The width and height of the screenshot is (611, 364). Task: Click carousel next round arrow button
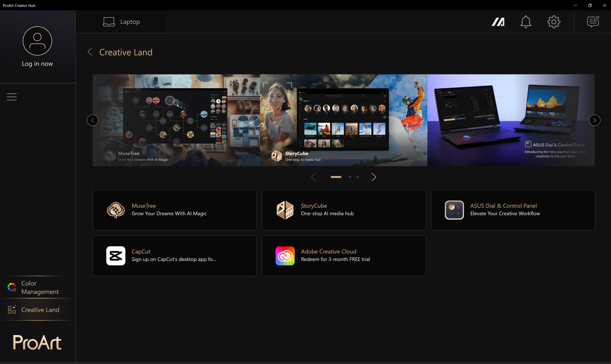[x=595, y=120]
